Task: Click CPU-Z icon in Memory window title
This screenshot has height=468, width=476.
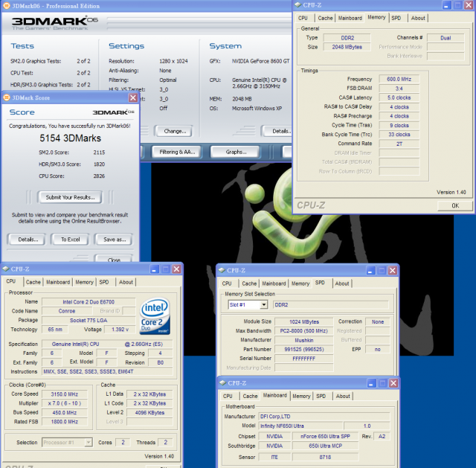Action: tap(297, 5)
